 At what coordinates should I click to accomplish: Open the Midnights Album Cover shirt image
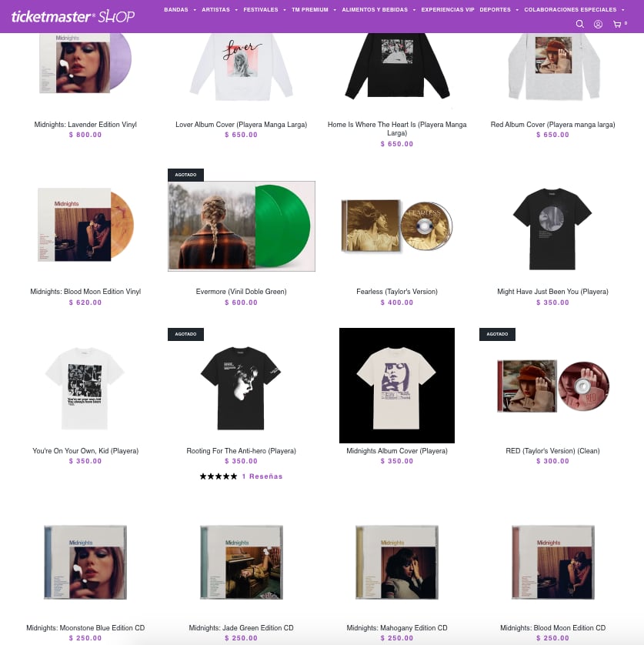397,386
